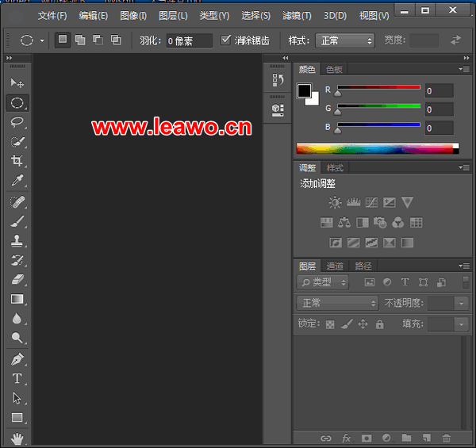This screenshot has height=448, width=476.
Task: Switch to the 色板 tab
Action: point(335,70)
